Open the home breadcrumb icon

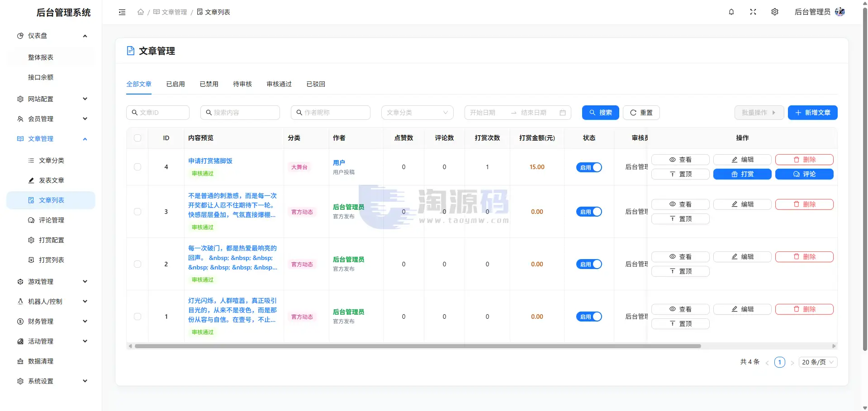141,12
